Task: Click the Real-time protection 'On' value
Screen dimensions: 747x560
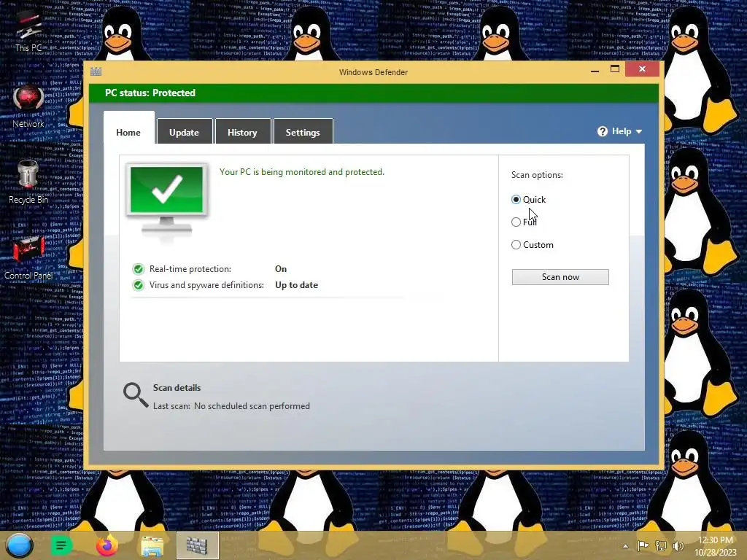Action: pyautogui.click(x=281, y=269)
